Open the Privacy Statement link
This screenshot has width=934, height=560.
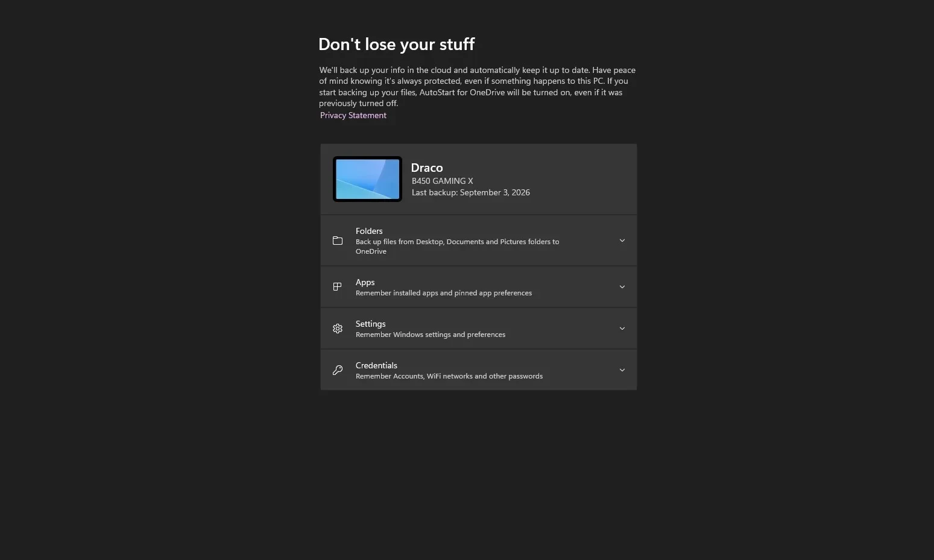pos(353,115)
